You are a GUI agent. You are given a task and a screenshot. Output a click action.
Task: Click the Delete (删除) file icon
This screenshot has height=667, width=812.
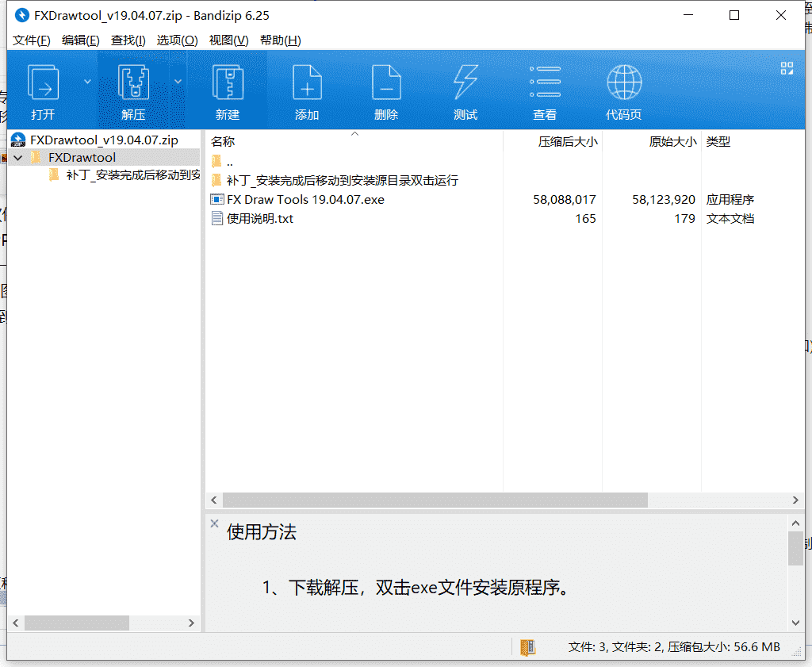point(386,82)
